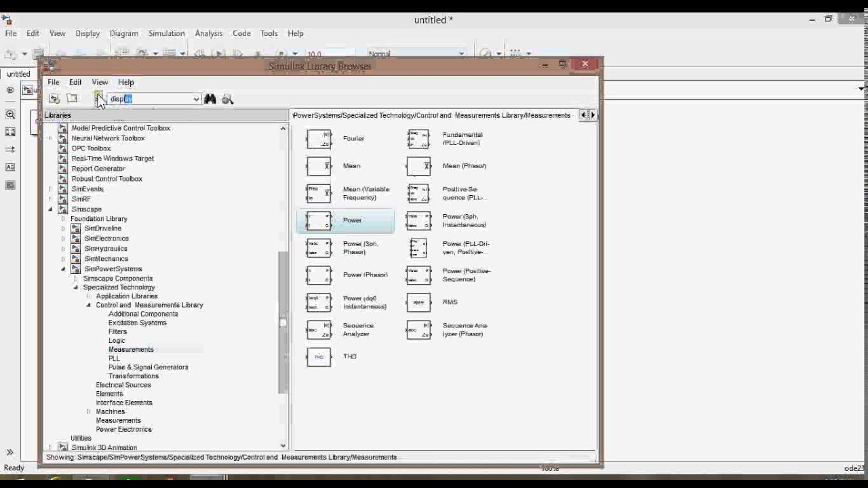
Task: Collapse Control and Measurements Library node
Action: click(x=88, y=305)
